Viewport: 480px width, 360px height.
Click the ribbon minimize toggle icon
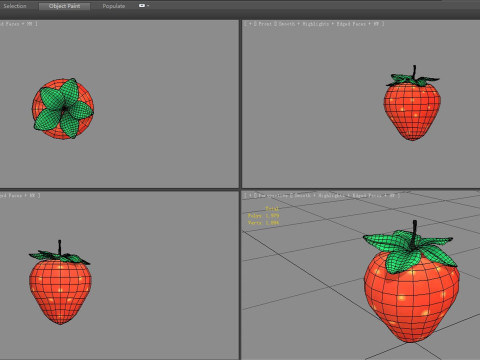click(142, 6)
